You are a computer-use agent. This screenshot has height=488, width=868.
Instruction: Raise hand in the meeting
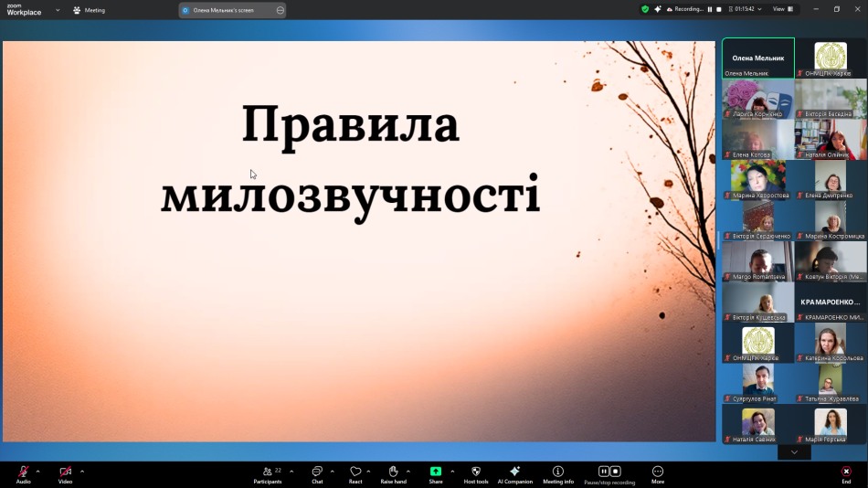pos(393,472)
